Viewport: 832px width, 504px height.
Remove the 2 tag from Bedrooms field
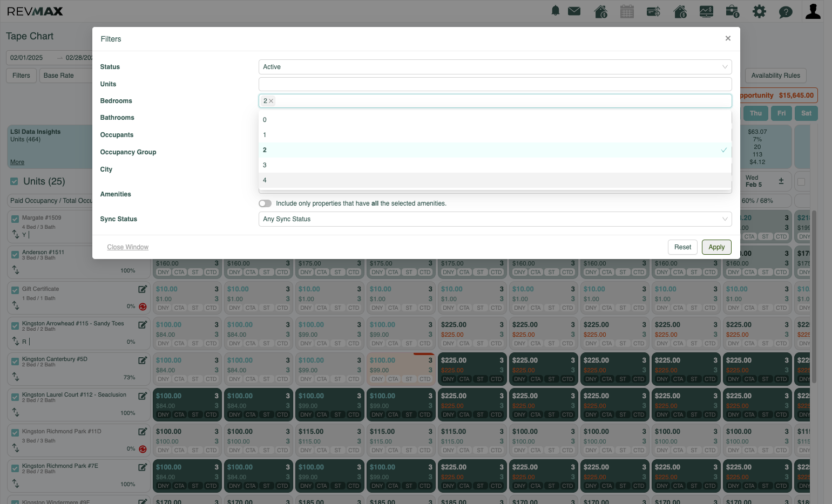[271, 101]
